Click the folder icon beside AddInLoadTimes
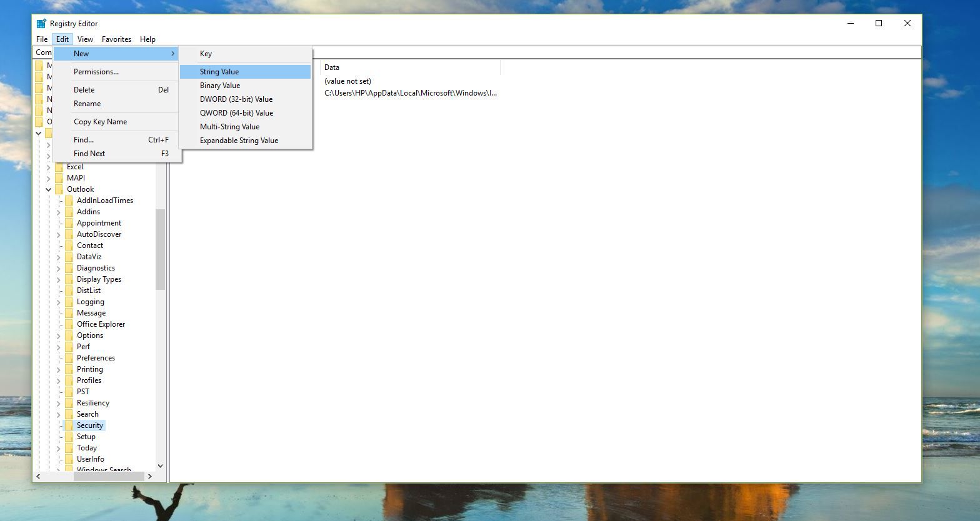This screenshot has height=521, width=980. pyautogui.click(x=69, y=201)
